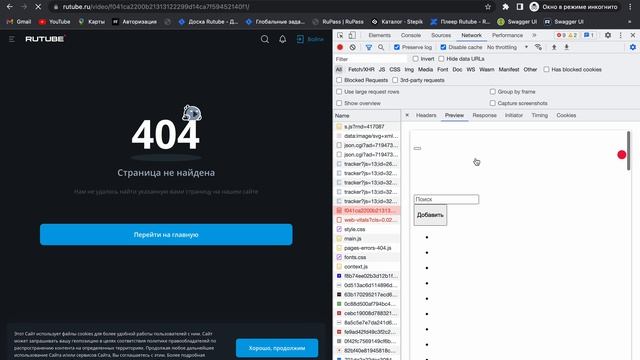Open Gmail bookmark

tap(19, 22)
